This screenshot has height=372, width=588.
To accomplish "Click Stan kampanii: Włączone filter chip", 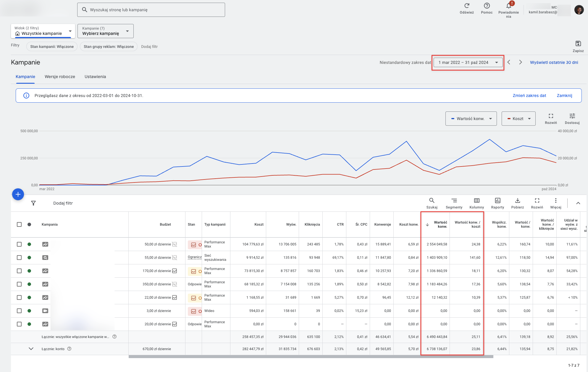I will click(52, 46).
